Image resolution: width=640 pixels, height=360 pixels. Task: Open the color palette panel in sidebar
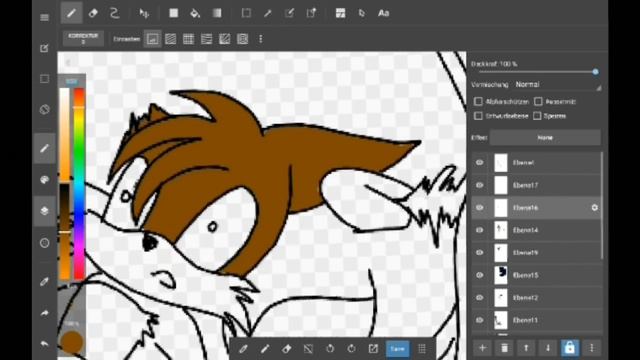pos(44,180)
